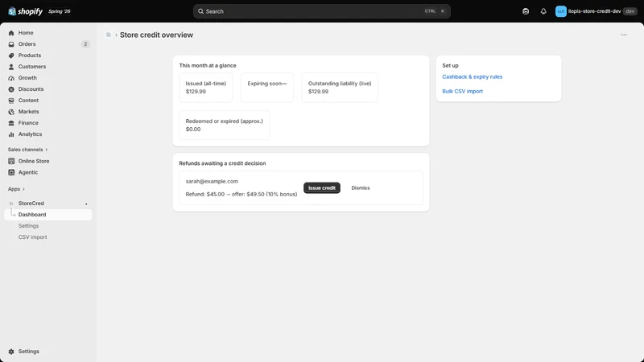Click the Customers person icon

click(11, 67)
